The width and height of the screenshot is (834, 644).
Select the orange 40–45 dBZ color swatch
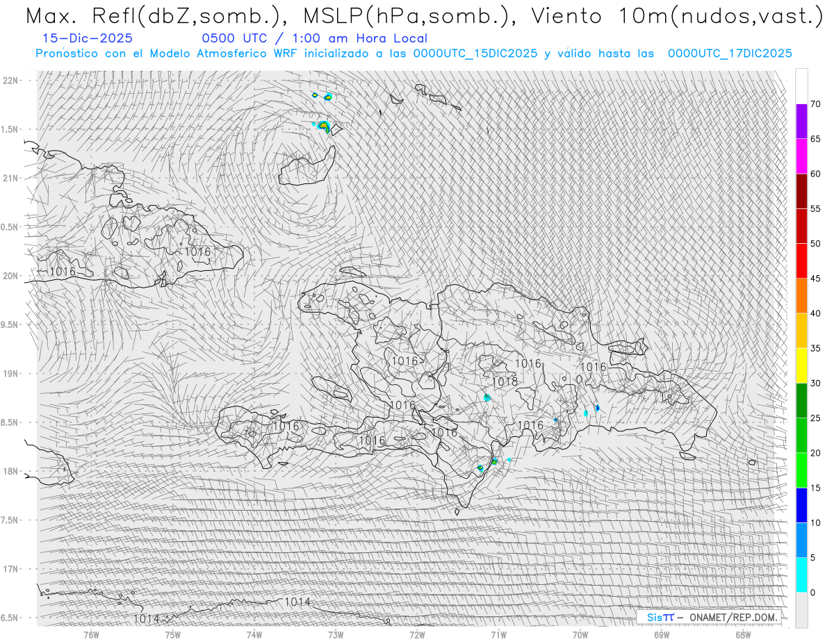coord(801,296)
